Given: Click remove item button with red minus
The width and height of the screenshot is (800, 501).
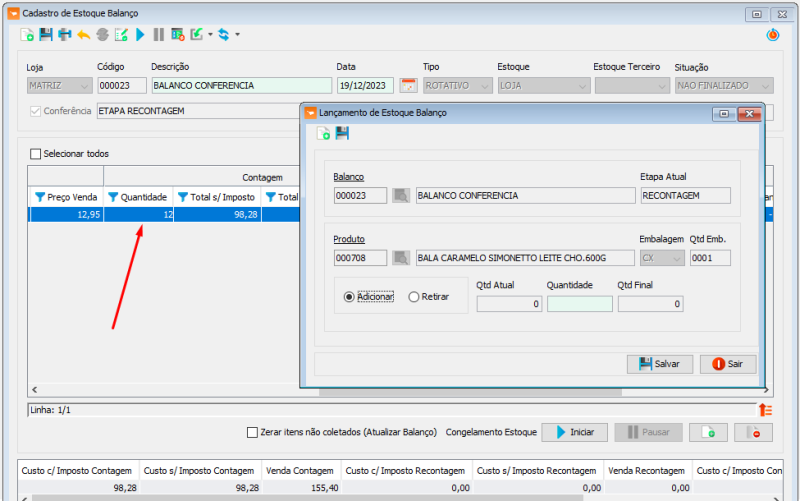Looking at the screenshot, I should click(x=753, y=432).
